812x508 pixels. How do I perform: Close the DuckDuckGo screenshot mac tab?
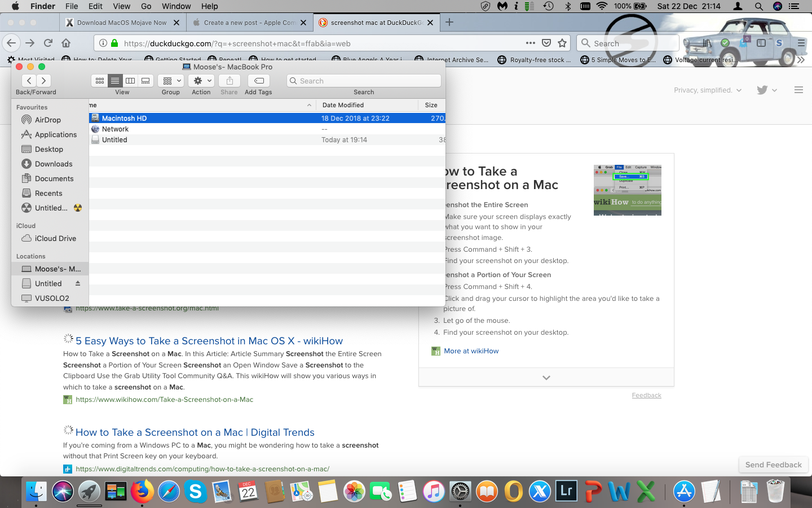[430, 23]
